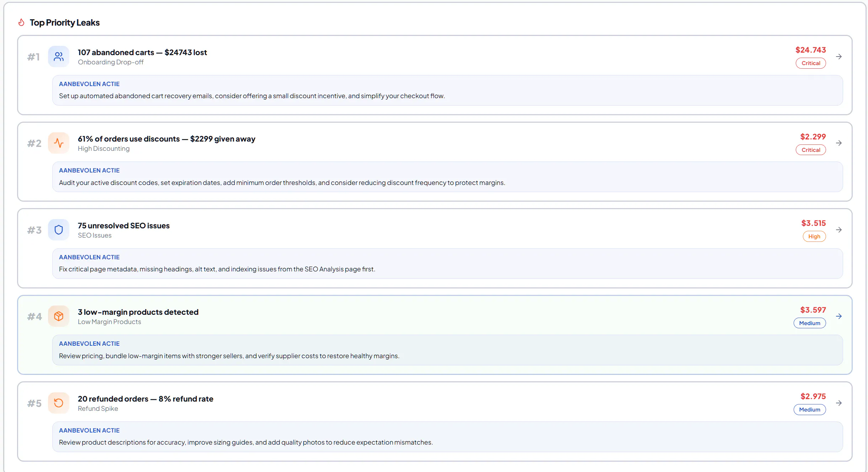Click the Medium badge under $2.975
The image size is (868, 472).
[810, 410]
